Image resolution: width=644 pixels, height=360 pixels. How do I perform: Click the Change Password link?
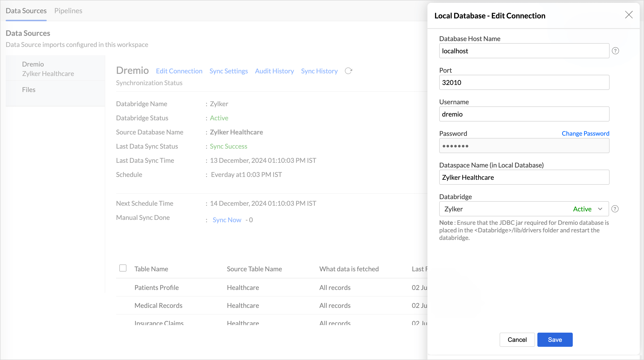(585, 134)
